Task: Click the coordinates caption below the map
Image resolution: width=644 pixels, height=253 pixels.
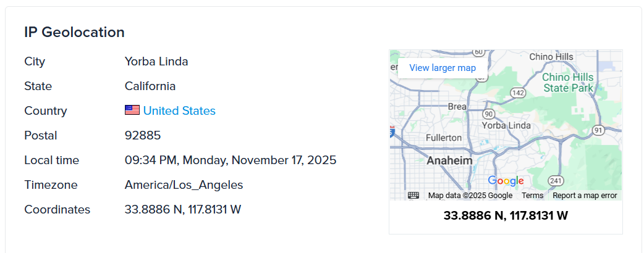Action: [506, 216]
